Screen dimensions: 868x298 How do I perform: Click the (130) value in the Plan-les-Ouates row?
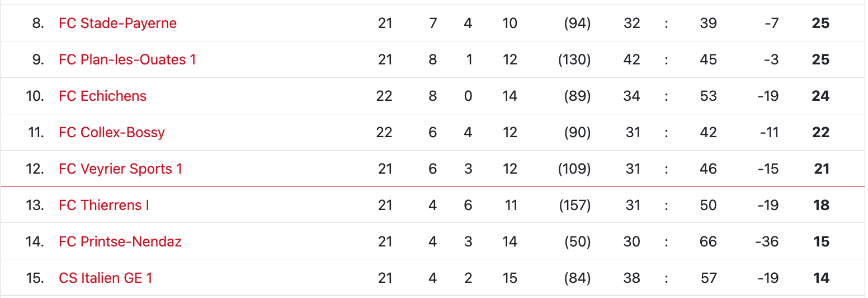574,60
